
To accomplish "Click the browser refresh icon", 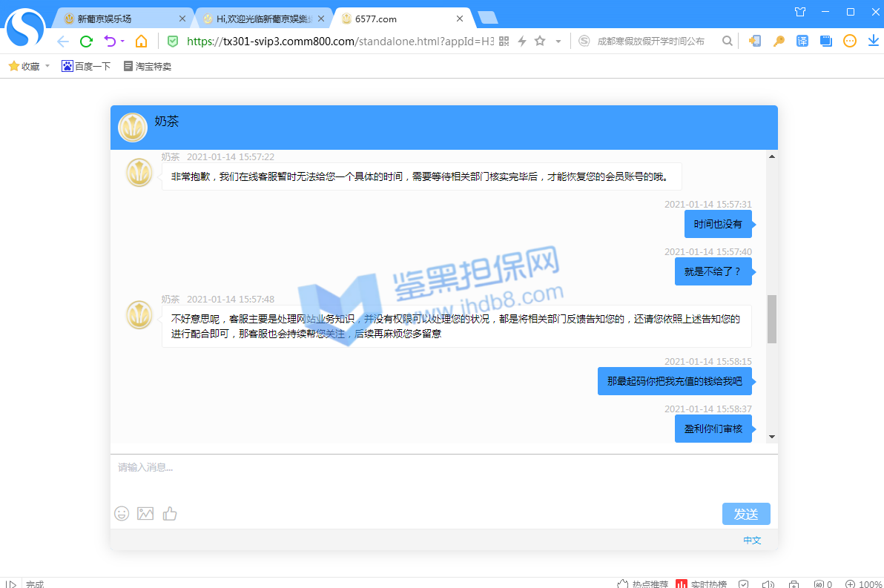I will (86, 42).
